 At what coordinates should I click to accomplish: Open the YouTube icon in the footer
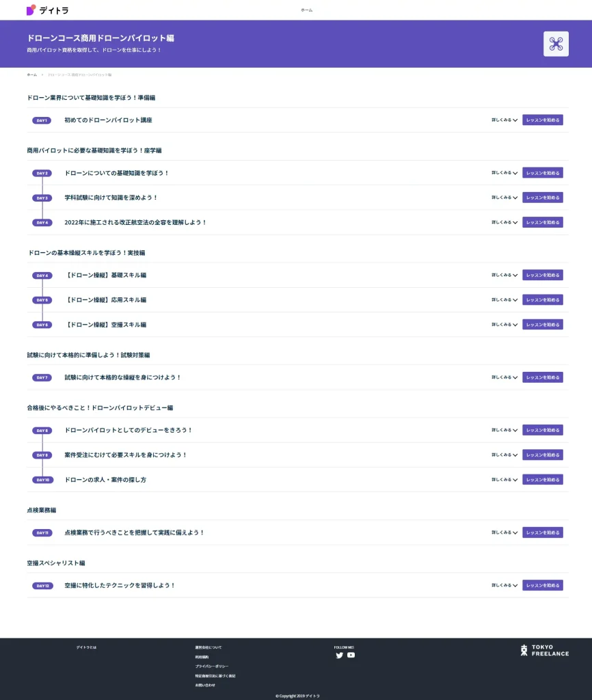[351, 655]
